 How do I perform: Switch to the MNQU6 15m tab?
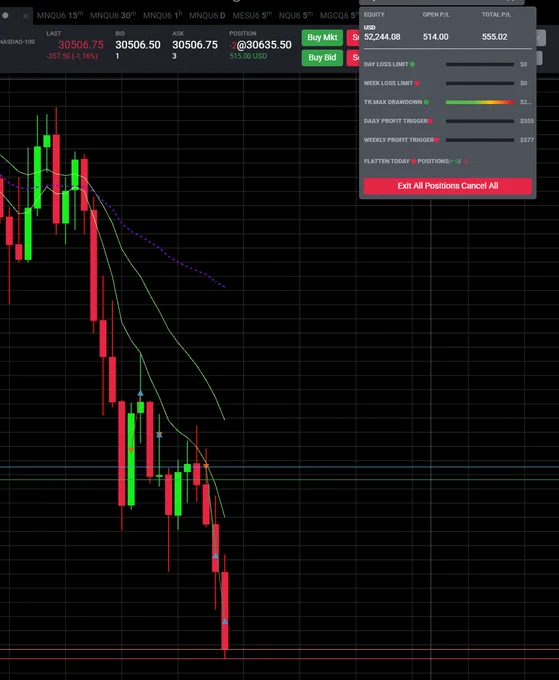tap(60, 15)
